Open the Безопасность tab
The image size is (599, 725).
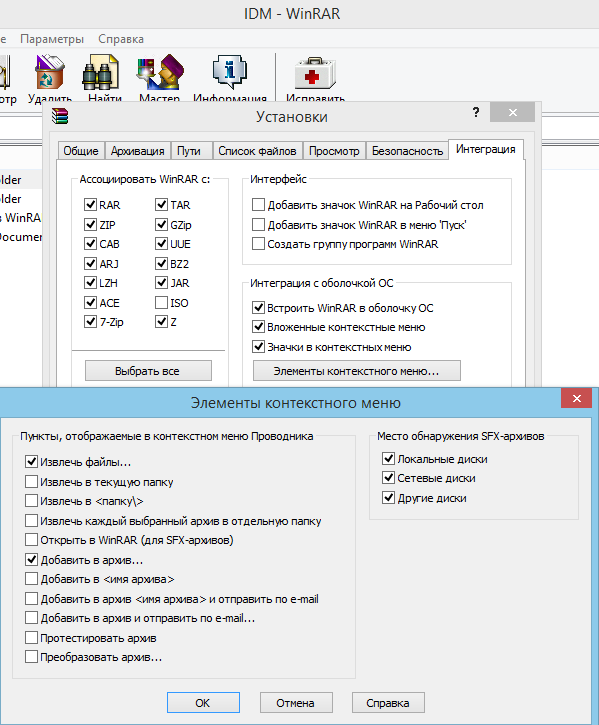click(x=407, y=151)
